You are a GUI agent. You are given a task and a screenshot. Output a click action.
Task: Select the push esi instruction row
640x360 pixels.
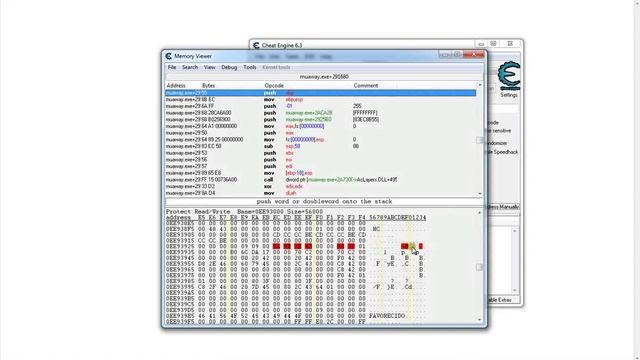coord(320,160)
